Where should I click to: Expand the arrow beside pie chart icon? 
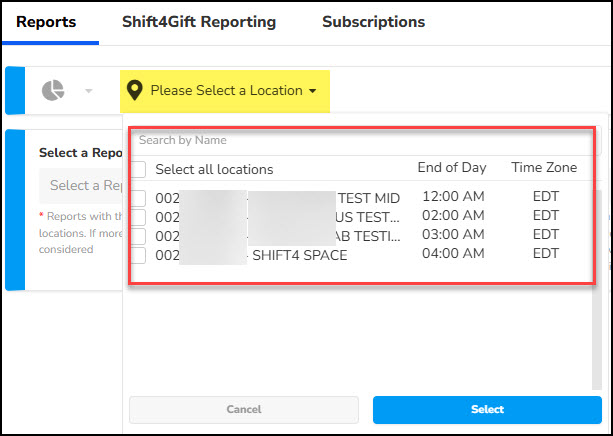pos(88,91)
